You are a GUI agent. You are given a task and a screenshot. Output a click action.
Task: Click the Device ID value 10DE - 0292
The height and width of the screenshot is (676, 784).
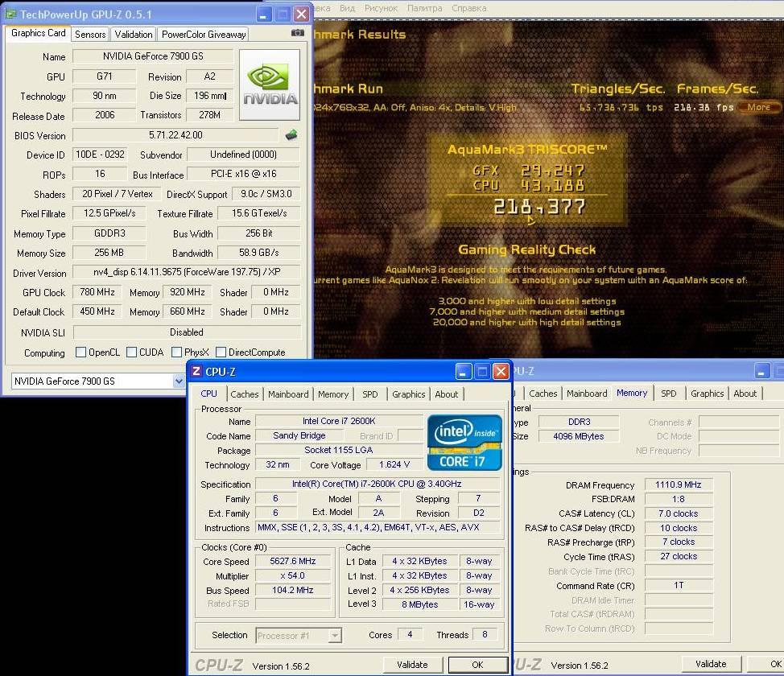click(100, 155)
